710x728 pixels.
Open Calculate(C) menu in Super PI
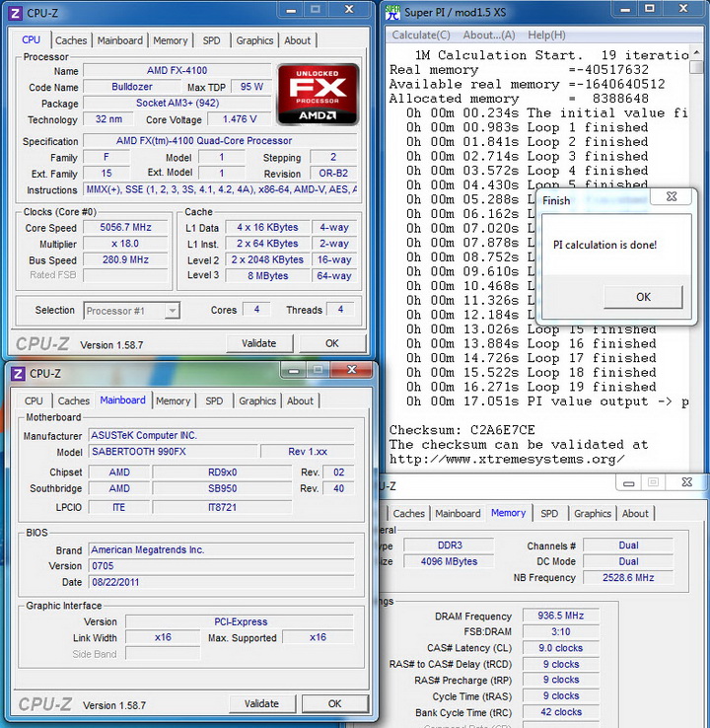pyautogui.click(x=421, y=36)
